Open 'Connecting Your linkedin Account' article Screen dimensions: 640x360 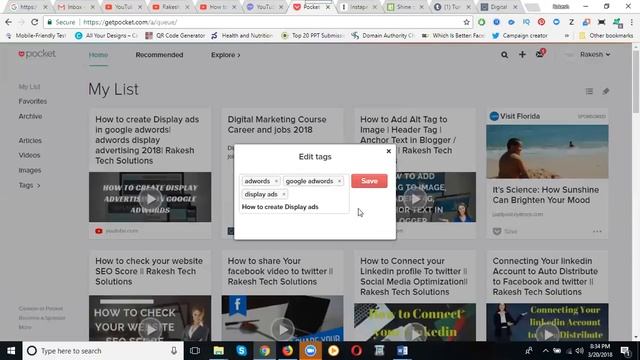point(545,276)
